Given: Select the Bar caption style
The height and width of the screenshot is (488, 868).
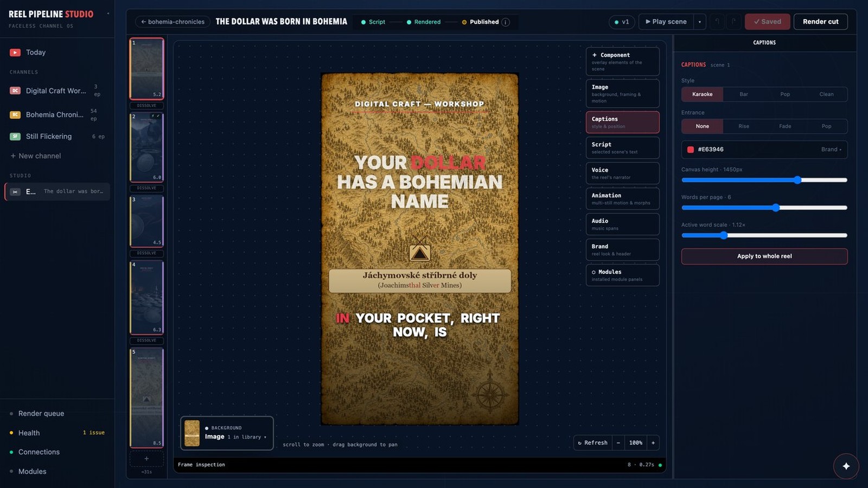Looking at the screenshot, I should point(744,94).
